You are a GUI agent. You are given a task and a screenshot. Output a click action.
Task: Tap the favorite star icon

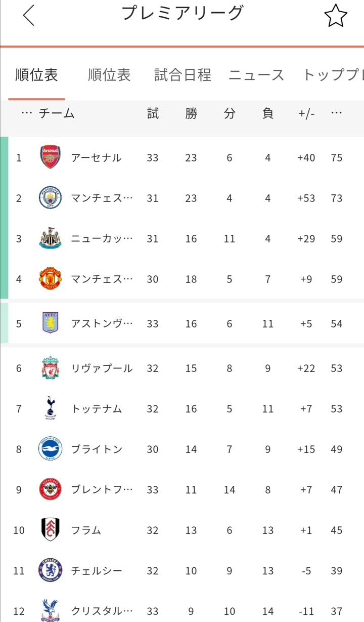(x=335, y=16)
